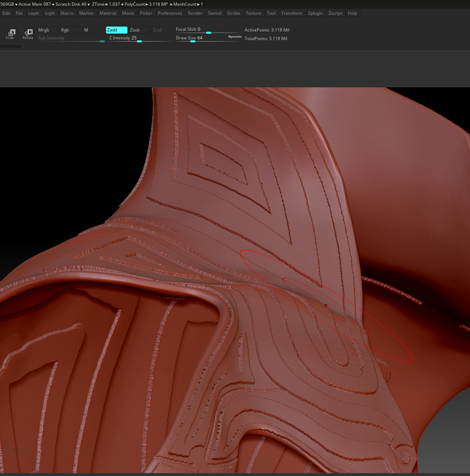
Task: Open the Tool palette menu
Action: 271,13
